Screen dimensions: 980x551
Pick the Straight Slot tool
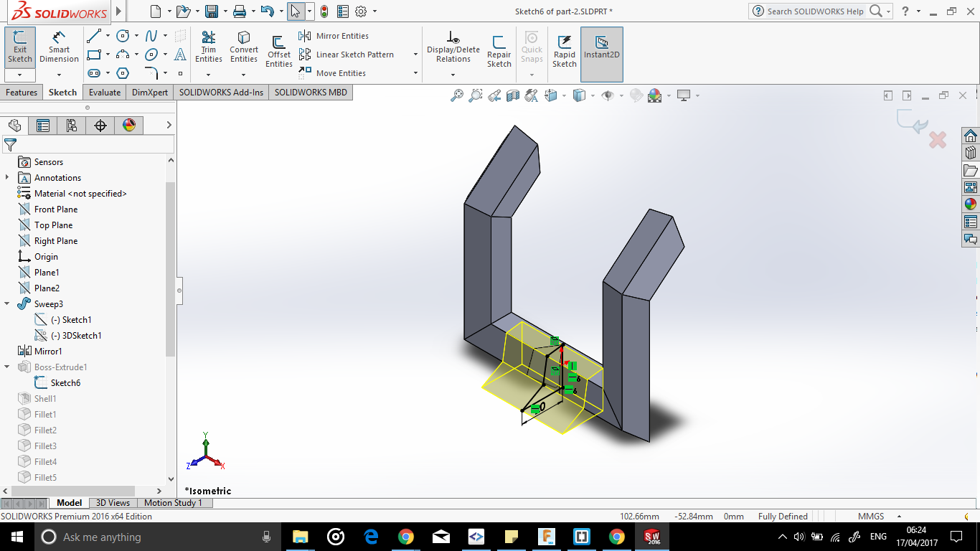[93, 73]
